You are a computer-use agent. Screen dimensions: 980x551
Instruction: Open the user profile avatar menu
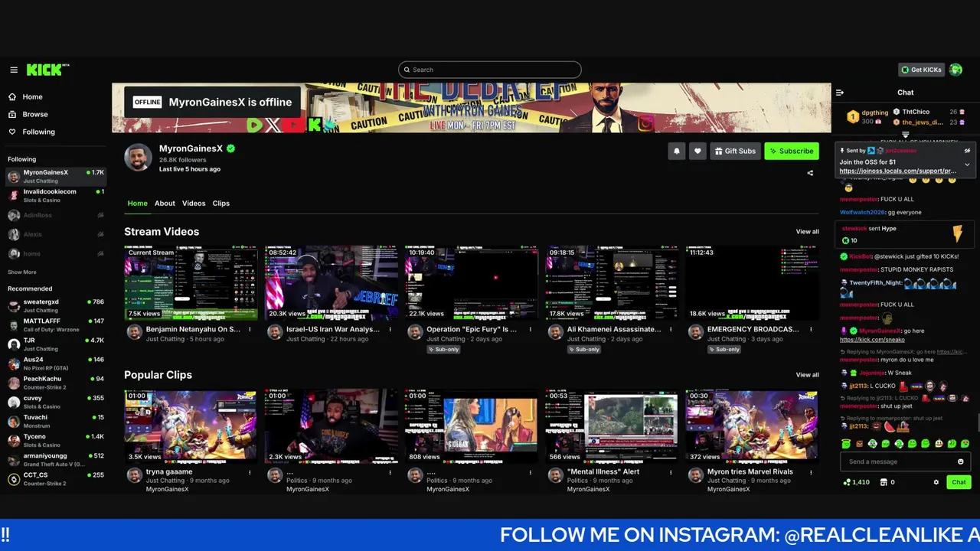point(955,70)
